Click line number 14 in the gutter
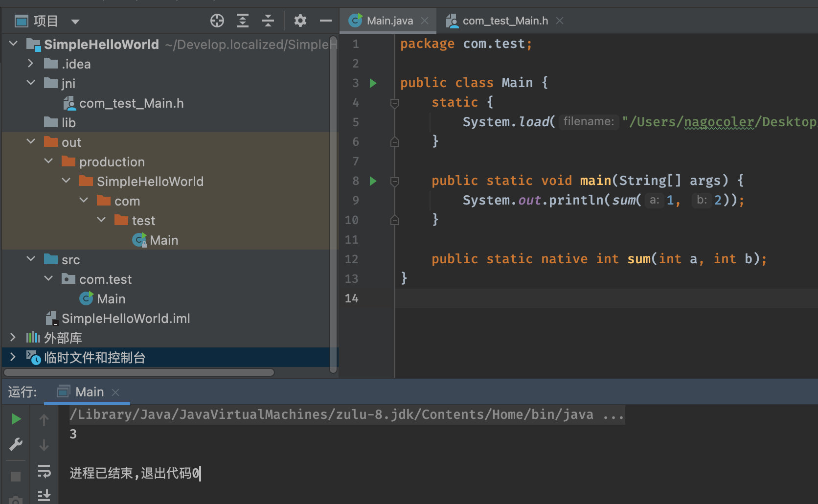The height and width of the screenshot is (504, 818). (x=351, y=298)
